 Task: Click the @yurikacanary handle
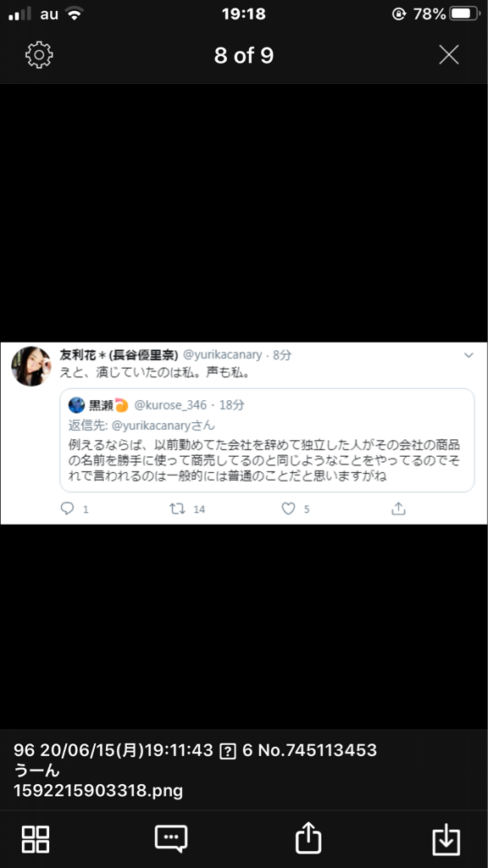[223, 355]
